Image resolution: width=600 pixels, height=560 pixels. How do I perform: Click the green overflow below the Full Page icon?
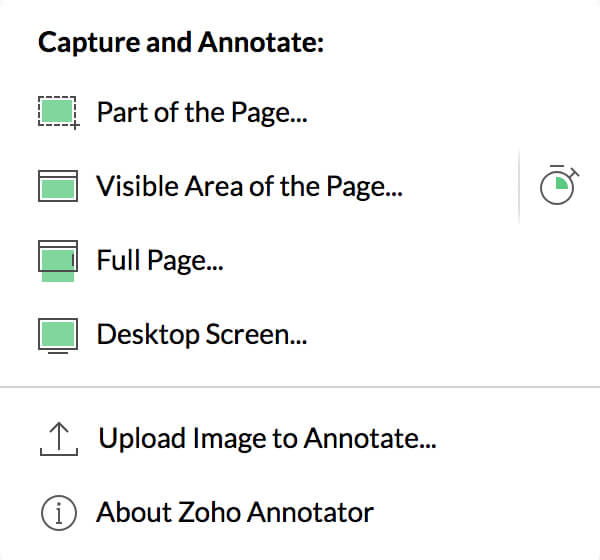point(58,277)
